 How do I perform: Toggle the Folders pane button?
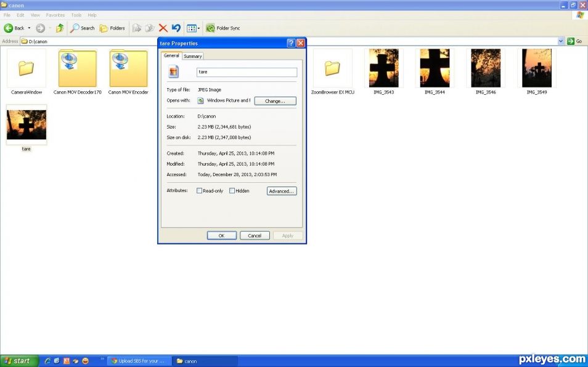click(112, 28)
